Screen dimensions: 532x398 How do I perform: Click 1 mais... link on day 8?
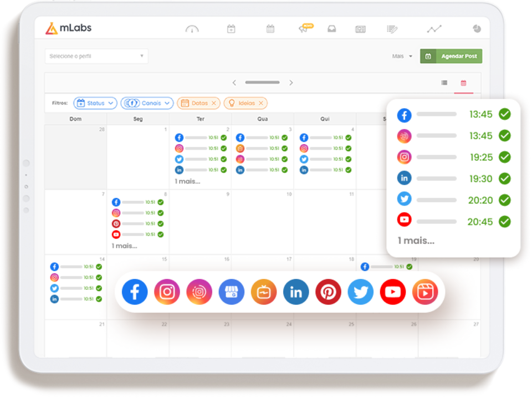coord(124,246)
